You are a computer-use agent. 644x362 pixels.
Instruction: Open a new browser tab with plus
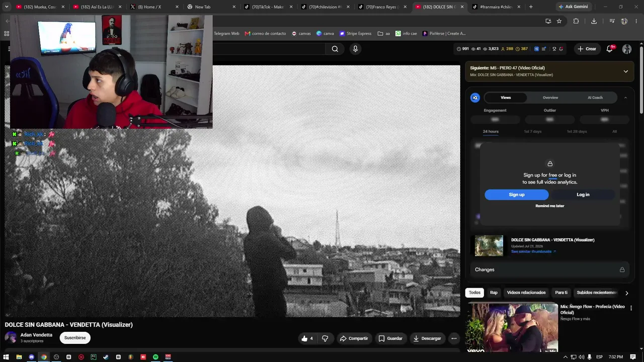[x=531, y=7]
